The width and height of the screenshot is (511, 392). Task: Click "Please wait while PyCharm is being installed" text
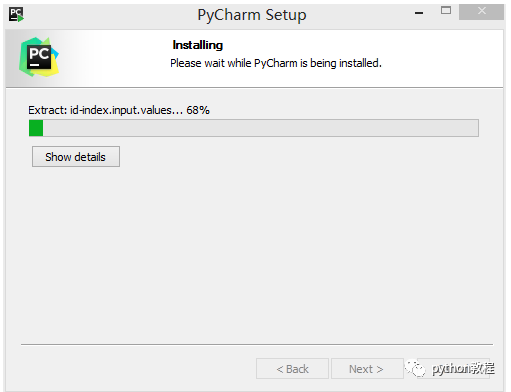(x=276, y=63)
